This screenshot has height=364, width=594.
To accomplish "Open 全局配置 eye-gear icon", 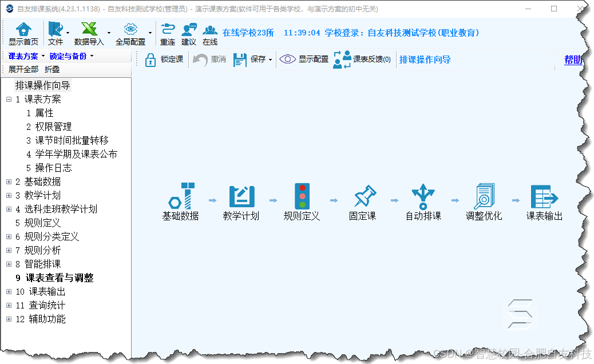I will click(x=130, y=29).
